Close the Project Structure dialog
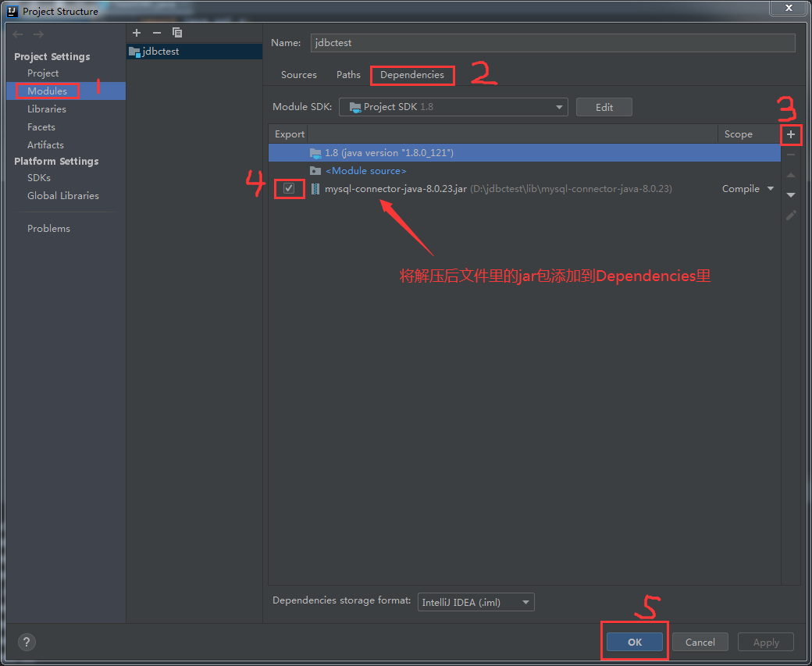The image size is (812, 666). pos(789,8)
